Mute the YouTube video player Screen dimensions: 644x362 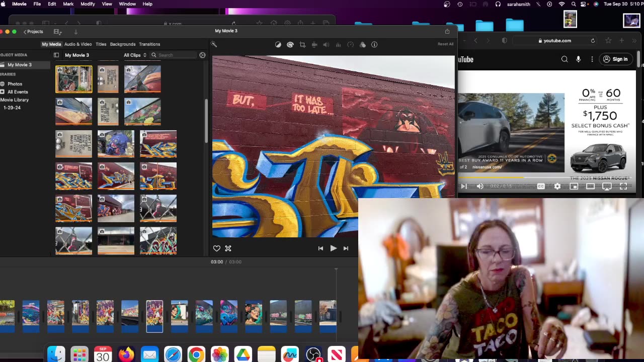(480, 186)
